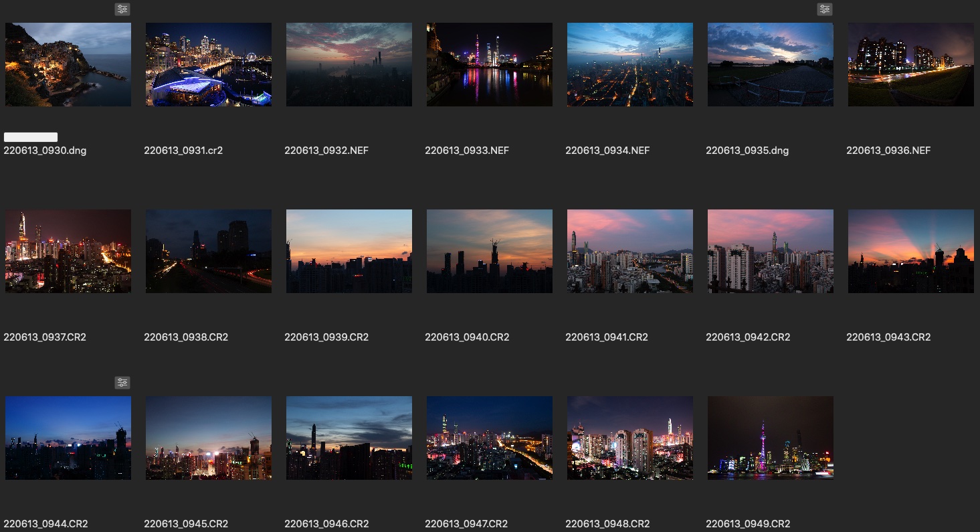Click adjustments icon above 220613_0935.dng thumbnail

tap(824, 9)
